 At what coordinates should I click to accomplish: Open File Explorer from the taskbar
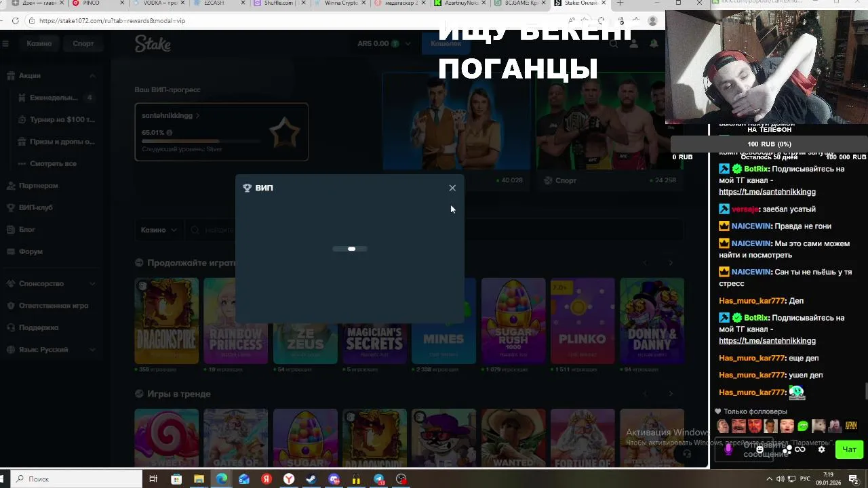tap(199, 479)
